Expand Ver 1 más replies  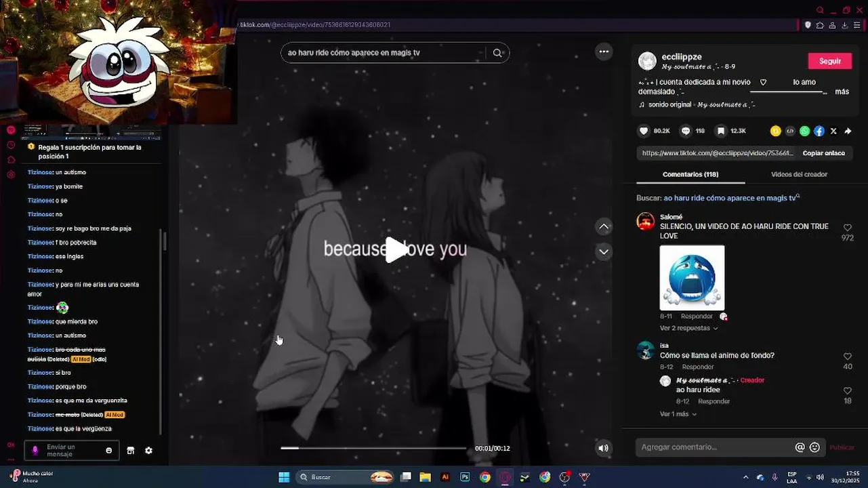678,414
